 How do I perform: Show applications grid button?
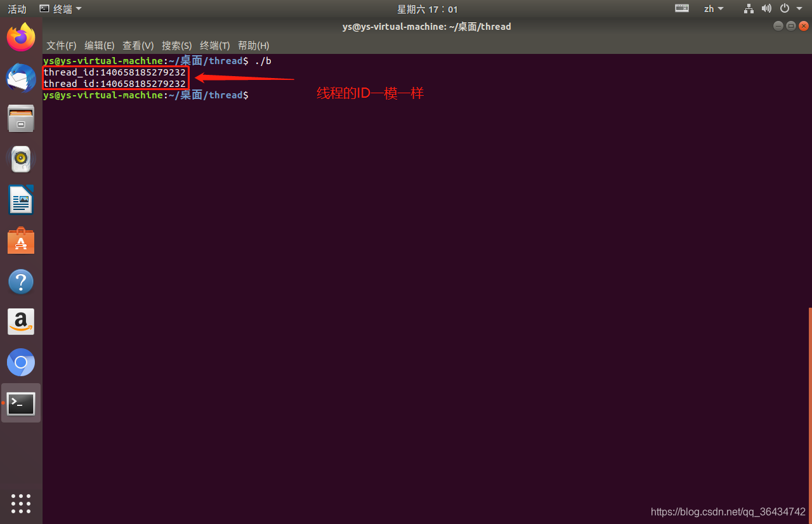point(21,503)
